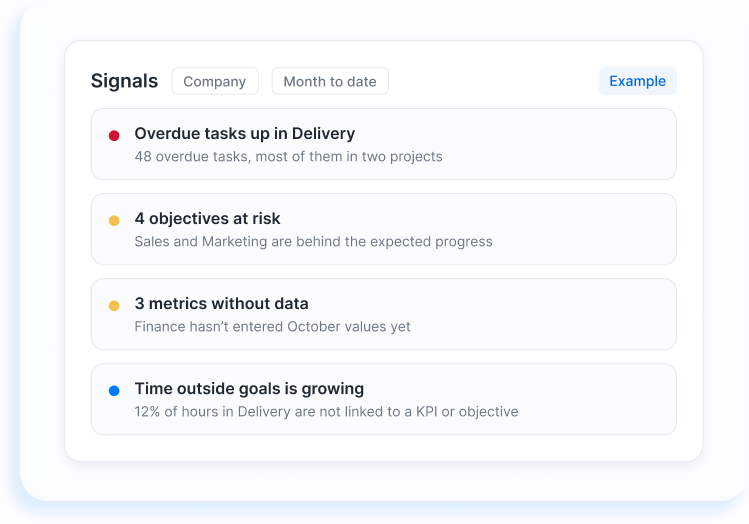Click the Example badge
Image resolution: width=749 pixels, height=524 pixels.
(637, 81)
